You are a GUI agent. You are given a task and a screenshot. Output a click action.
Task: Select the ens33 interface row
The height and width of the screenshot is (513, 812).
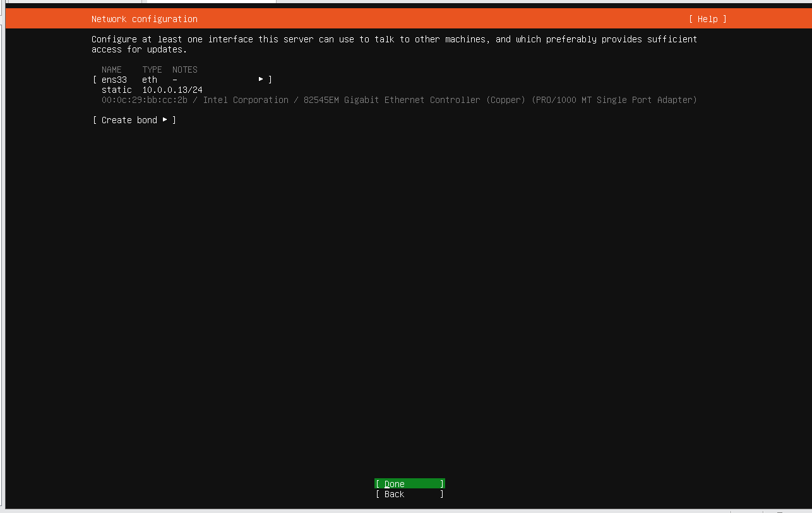point(182,80)
